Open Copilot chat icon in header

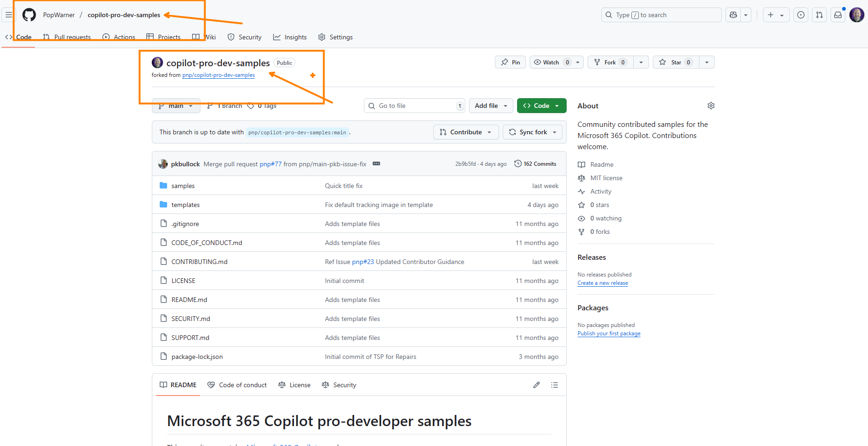(x=733, y=15)
